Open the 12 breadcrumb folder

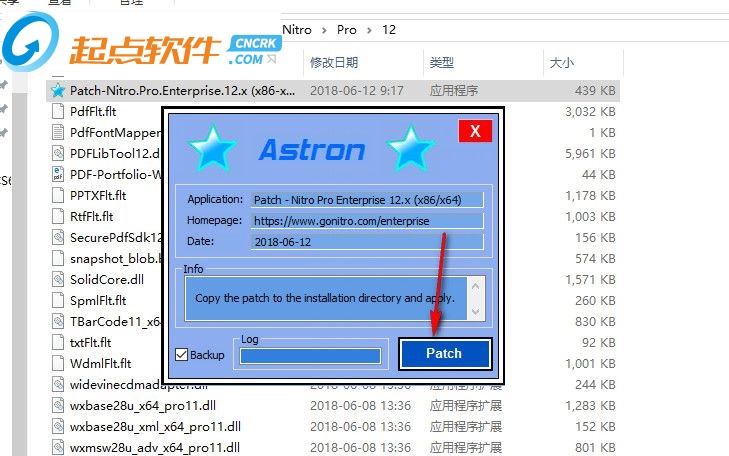[x=389, y=30]
